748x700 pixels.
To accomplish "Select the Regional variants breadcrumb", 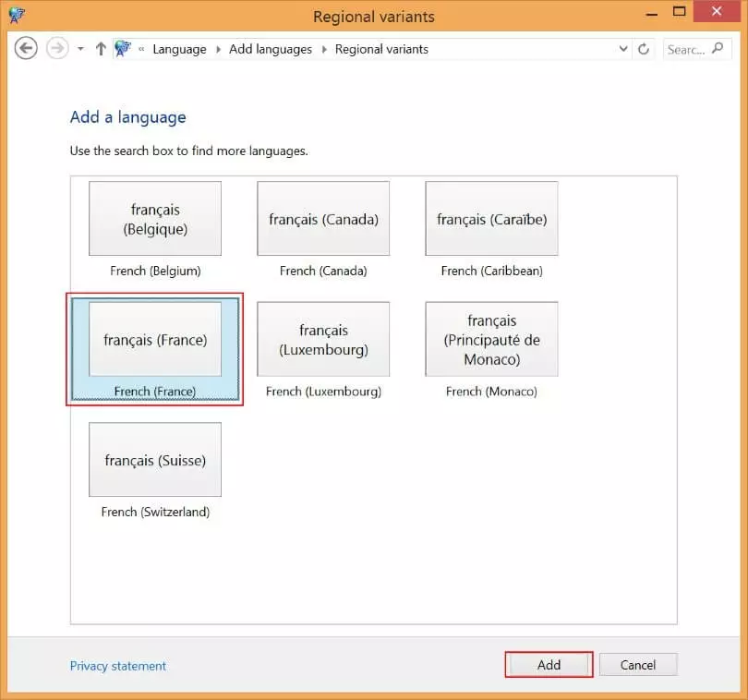I will pos(381,49).
